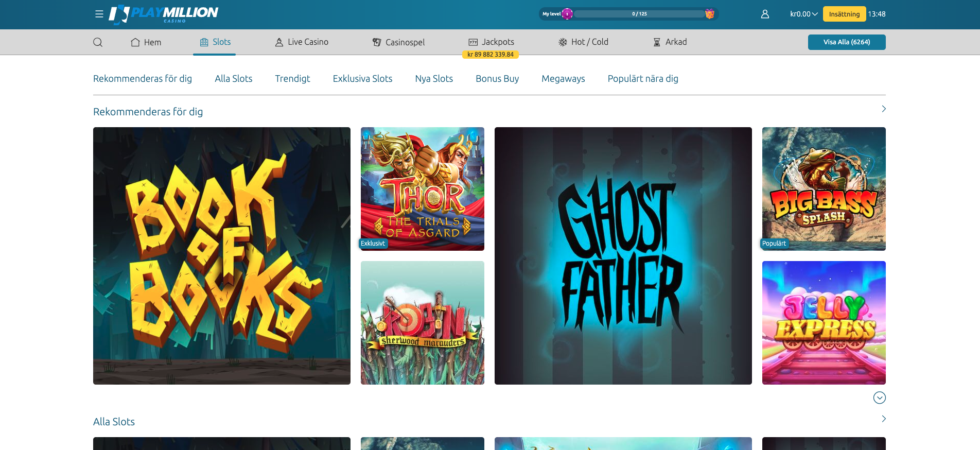Open the Jackpots tab
The image size is (980, 450).
[491, 42]
